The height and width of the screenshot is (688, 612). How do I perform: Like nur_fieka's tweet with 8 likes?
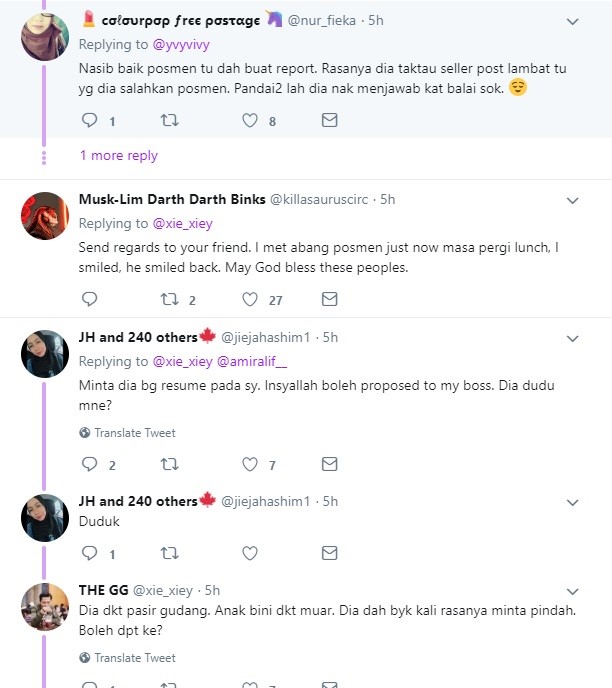point(250,121)
